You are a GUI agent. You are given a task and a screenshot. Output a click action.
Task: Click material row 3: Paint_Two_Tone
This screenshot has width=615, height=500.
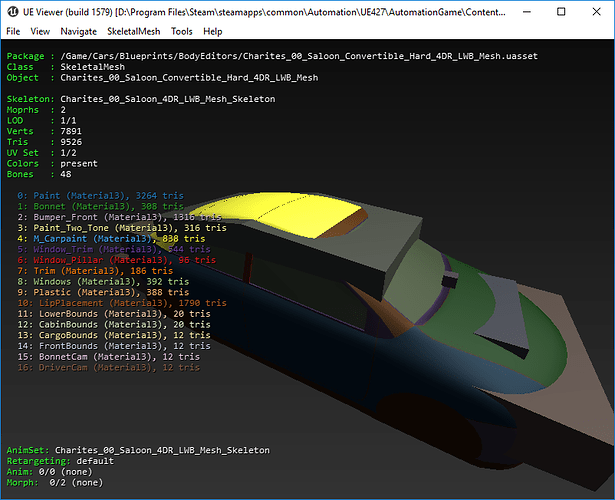click(122, 228)
